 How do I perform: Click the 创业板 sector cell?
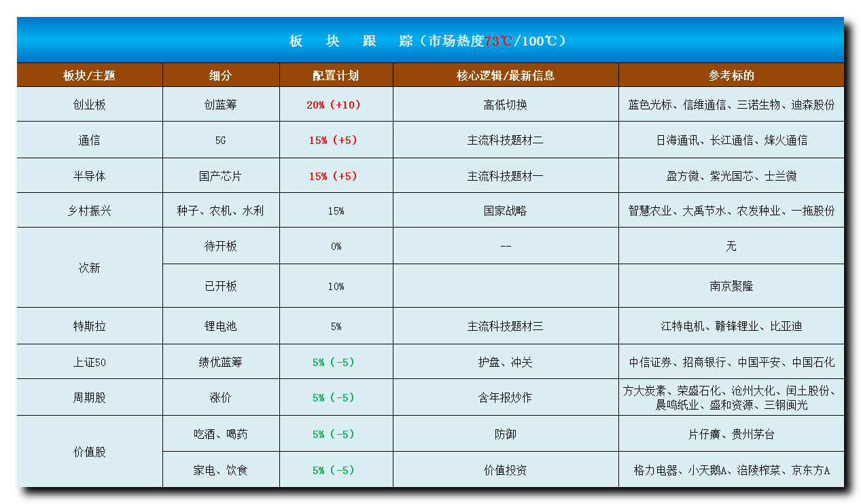click(x=90, y=105)
